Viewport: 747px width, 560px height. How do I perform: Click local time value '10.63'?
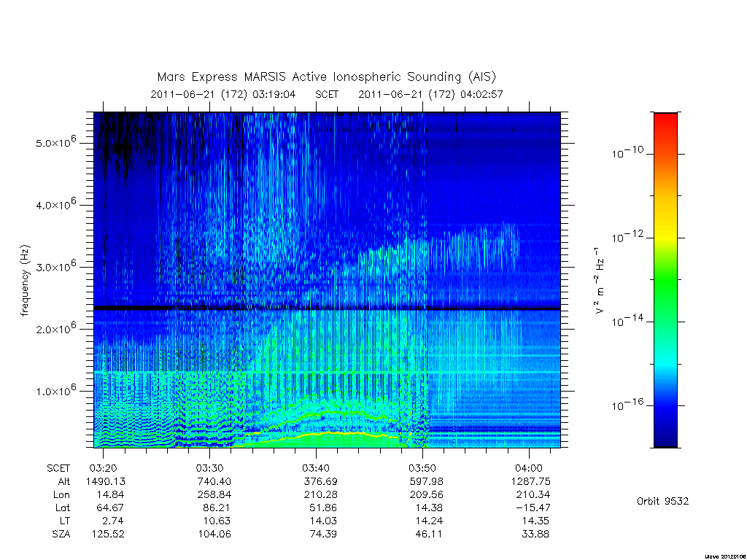click(x=217, y=521)
